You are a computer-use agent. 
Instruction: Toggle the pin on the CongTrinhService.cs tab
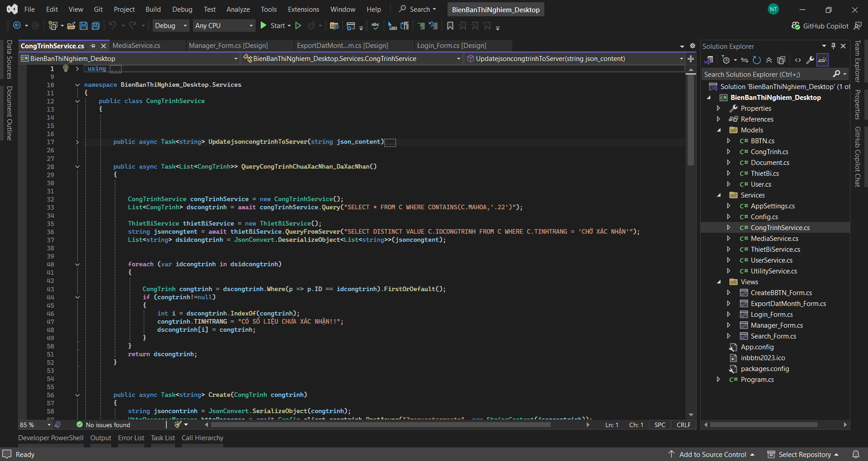pyautogui.click(x=93, y=46)
